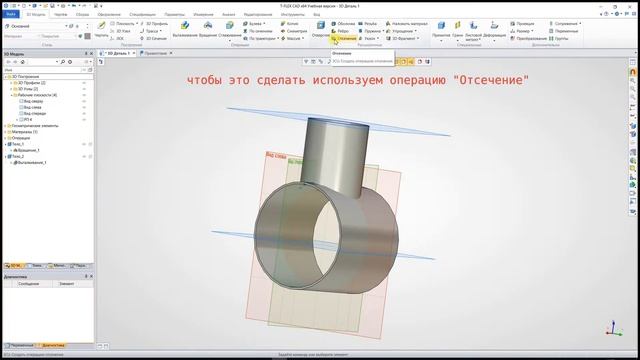Switch to the Оформление ribbon tab
640x360 pixels.
[109, 14]
